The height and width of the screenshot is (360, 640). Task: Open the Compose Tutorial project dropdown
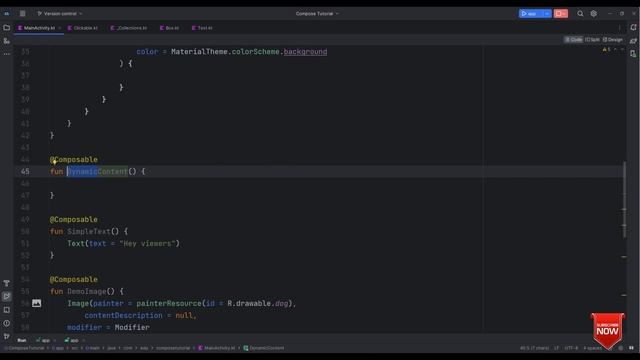tap(317, 13)
